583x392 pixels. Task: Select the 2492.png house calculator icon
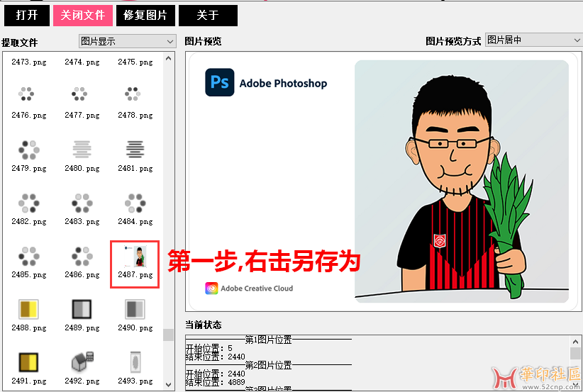point(82,362)
